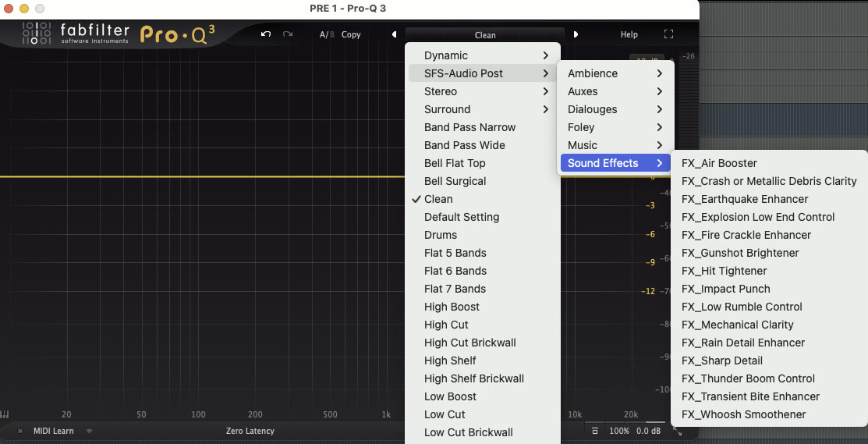Pick the Bell Surgical preset
Viewport: 868px width, 444px height.
tap(455, 181)
